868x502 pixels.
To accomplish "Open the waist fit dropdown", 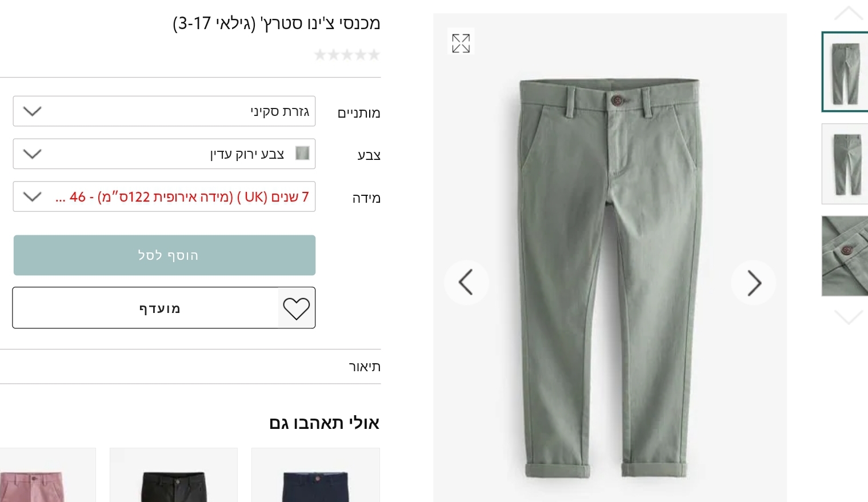I will pyautogui.click(x=164, y=111).
